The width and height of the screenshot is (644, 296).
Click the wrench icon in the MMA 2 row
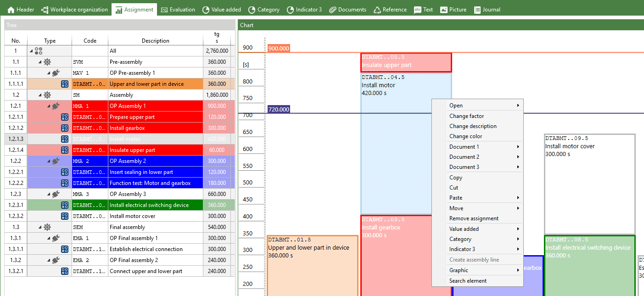(x=56, y=161)
